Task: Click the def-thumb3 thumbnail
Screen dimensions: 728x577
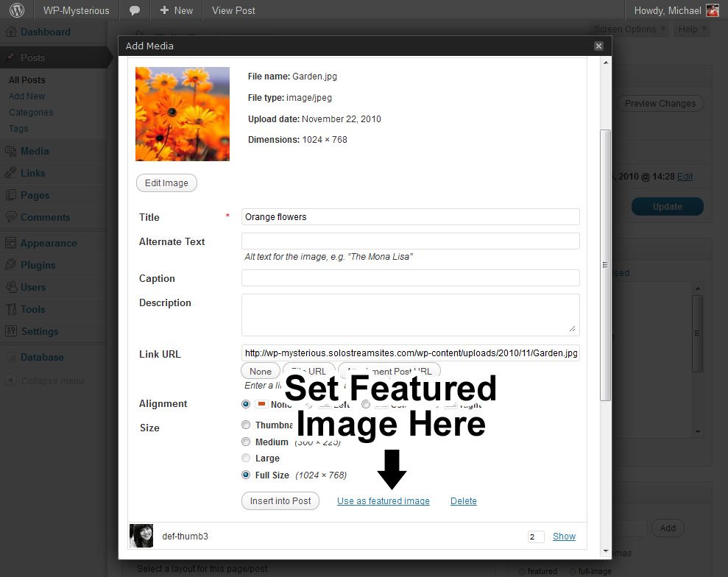Action: point(141,536)
